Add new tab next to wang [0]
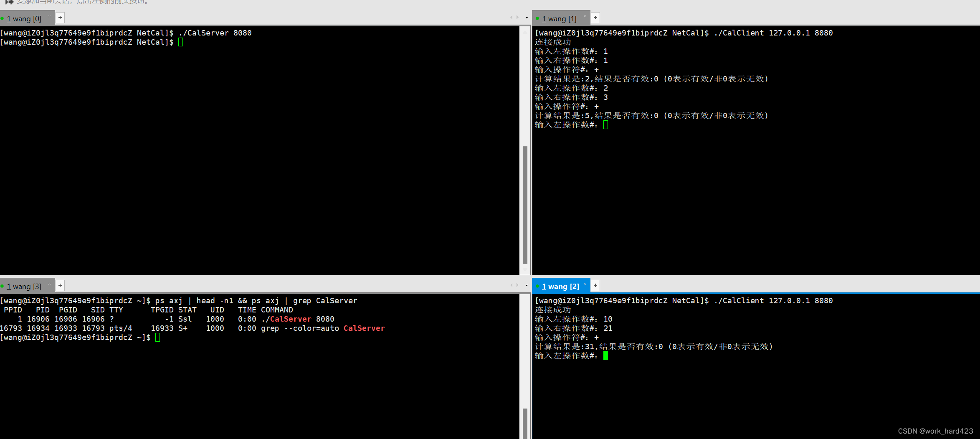 pos(60,18)
